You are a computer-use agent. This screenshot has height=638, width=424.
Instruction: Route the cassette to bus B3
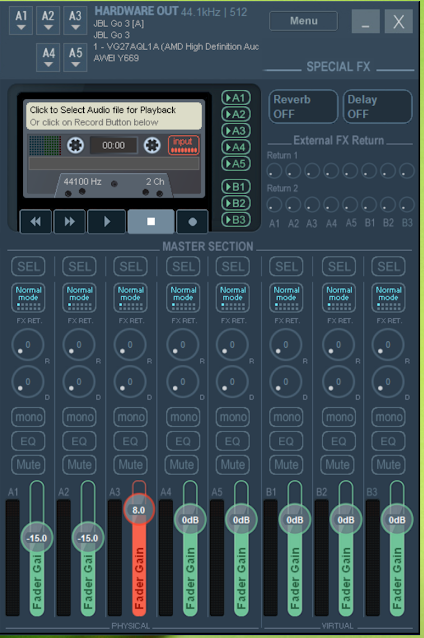click(236, 220)
